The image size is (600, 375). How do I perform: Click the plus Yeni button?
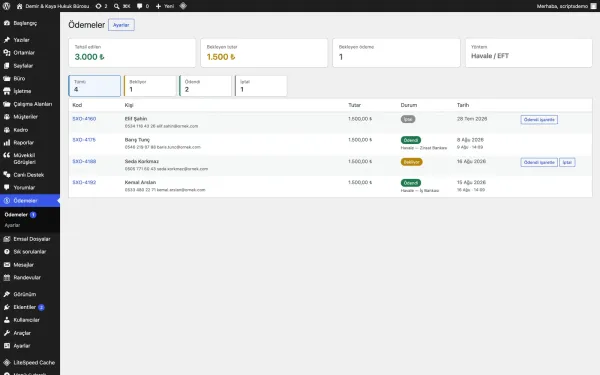click(165, 6)
